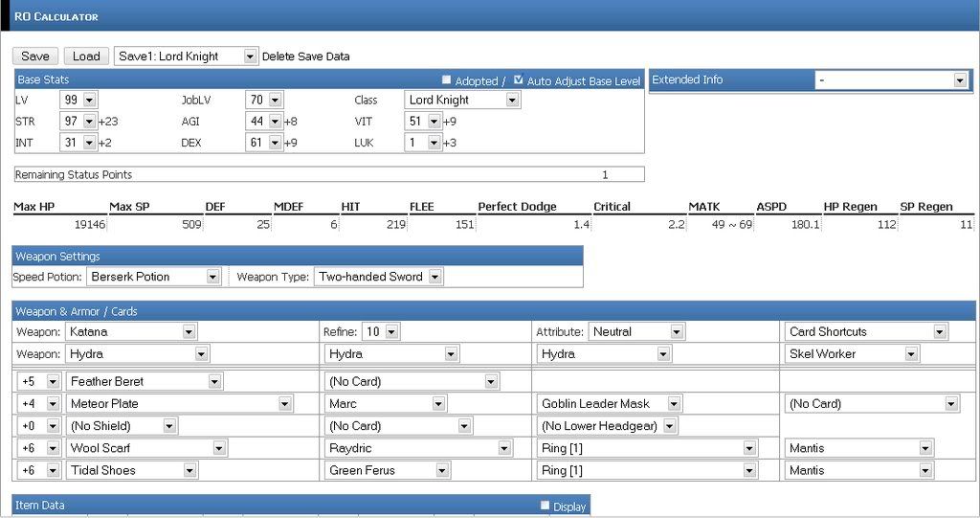Change the STR value dropdown

pyautogui.click(x=78, y=121)
